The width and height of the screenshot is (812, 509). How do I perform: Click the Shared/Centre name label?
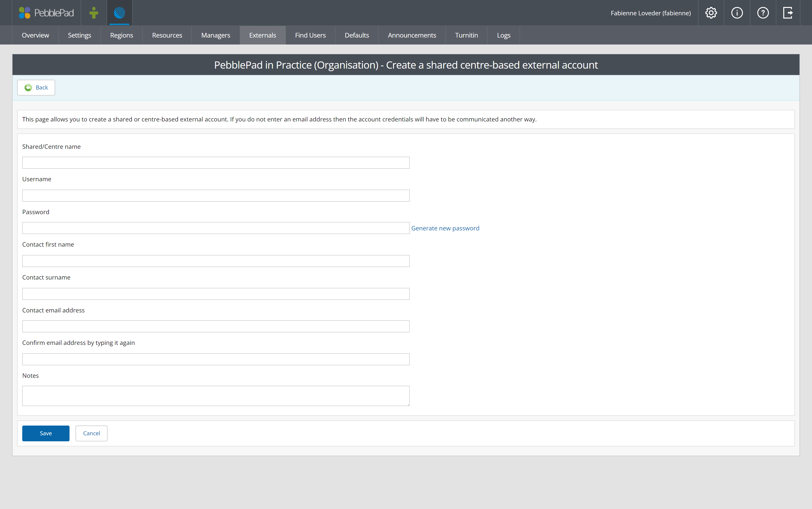(x=51, y=146)
